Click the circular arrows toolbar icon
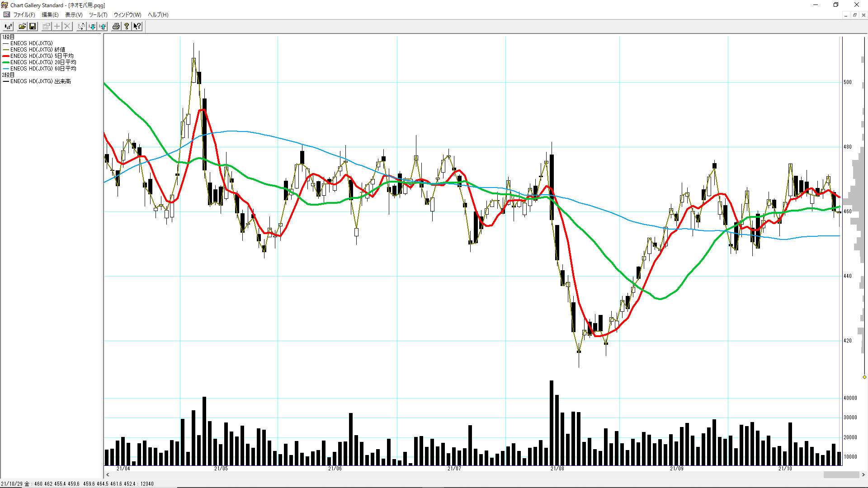Screen dimensions: 868x488 click(x=81, y=26)
